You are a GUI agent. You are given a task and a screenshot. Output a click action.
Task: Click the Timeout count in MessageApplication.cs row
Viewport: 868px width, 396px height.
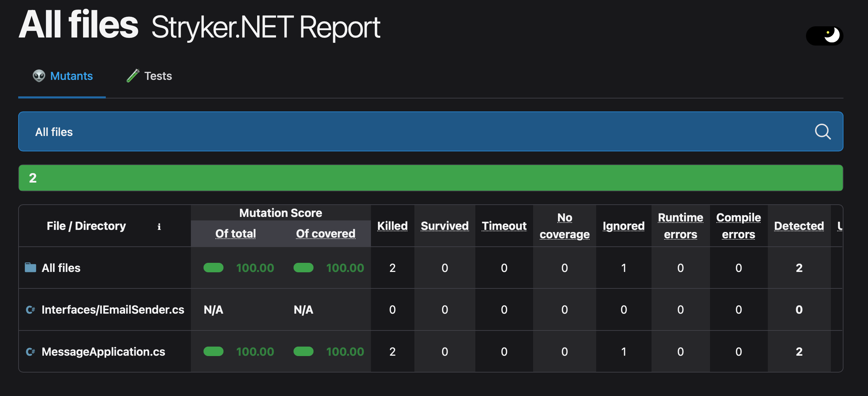coord(504,352)
